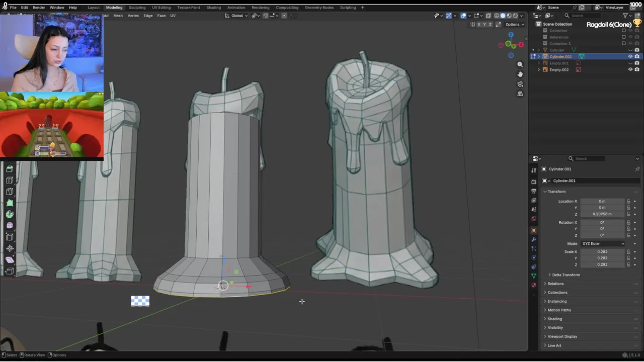The height and width of the screenshot is (362, 644).
Task: Toggle viewport overlays button
Action: point(463,16)
